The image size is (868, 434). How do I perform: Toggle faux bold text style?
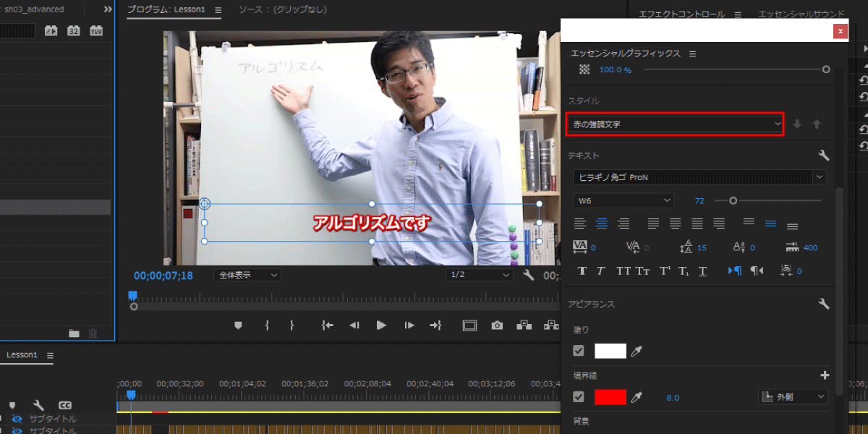[582, 271]
